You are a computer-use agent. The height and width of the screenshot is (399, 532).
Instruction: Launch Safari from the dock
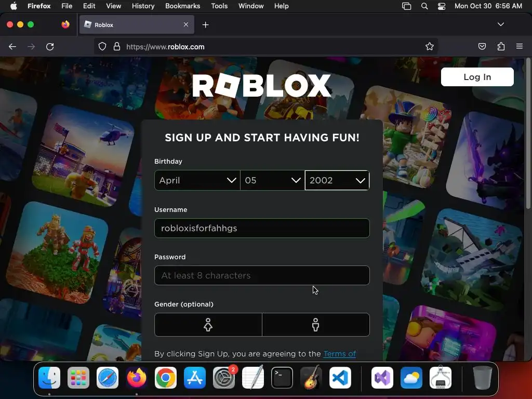tap(108, 378)
